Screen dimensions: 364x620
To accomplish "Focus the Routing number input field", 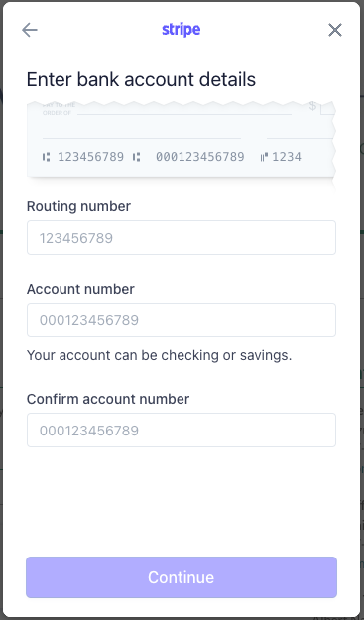I will tap(182, 238).
